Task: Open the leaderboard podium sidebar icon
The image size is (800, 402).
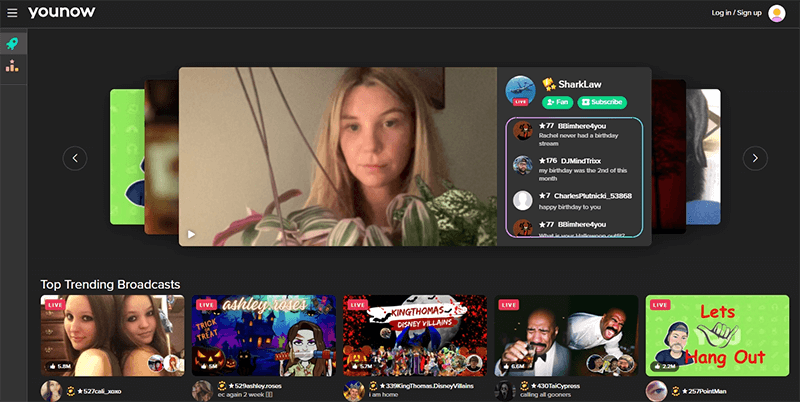Action: click(x=12, y=66)
